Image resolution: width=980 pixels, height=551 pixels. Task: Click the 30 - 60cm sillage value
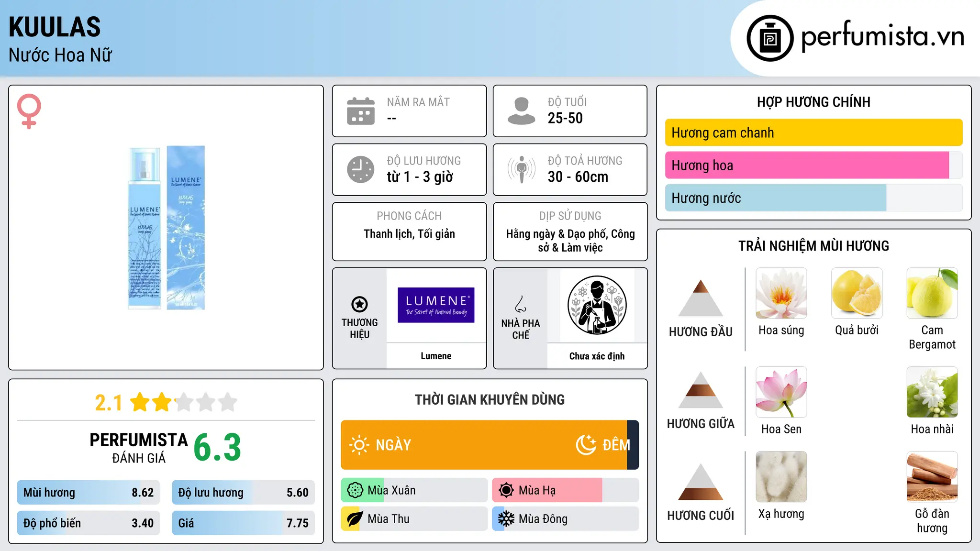point(578,177)
